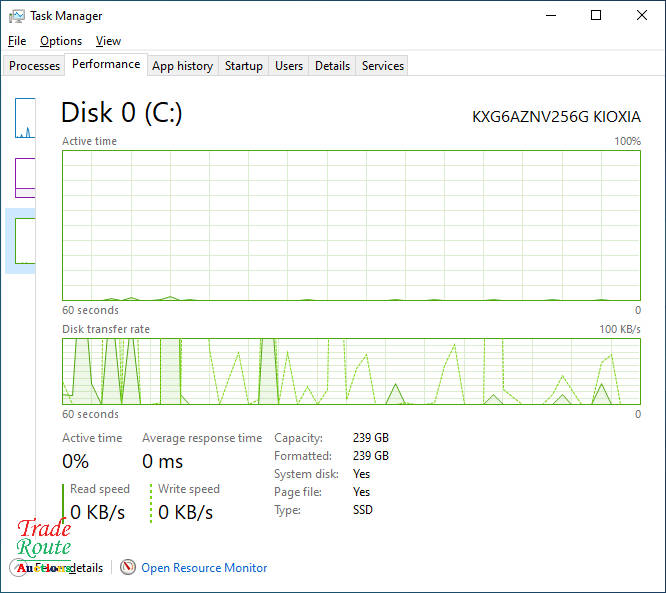Select the CPU graph thumbnail in sidebar
This screenshot has width=666, height=593.
click(x=25, y=118)
